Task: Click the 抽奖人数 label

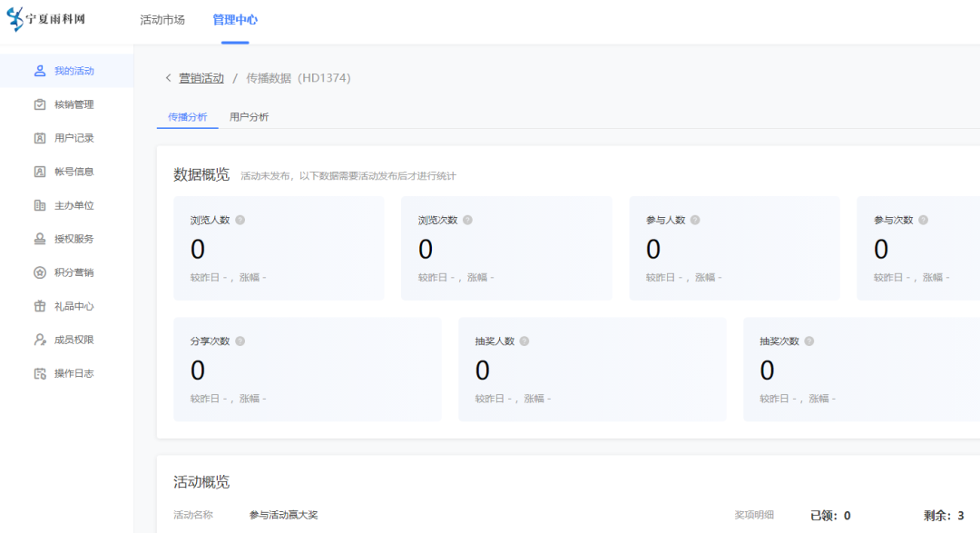Action: [495, 341]
